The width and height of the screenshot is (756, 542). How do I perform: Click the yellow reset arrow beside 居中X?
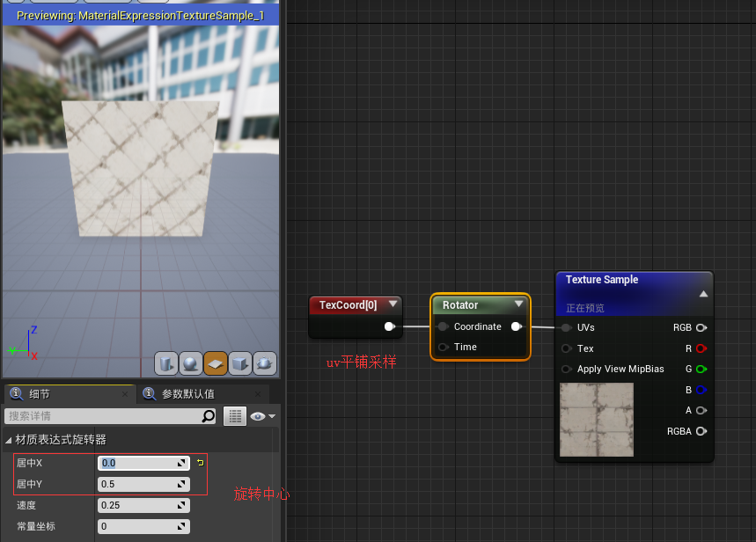[201, 461]
